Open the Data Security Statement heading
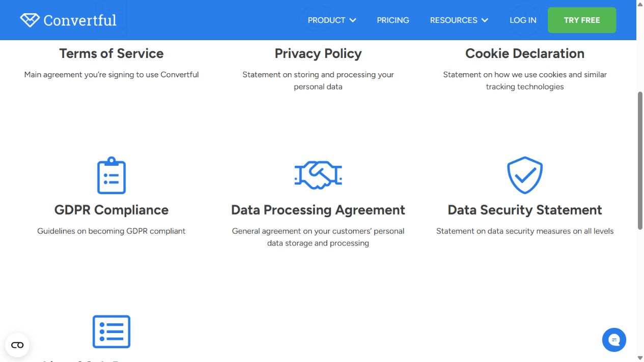The width and height of the screenshot is (644, 362). 525,210
